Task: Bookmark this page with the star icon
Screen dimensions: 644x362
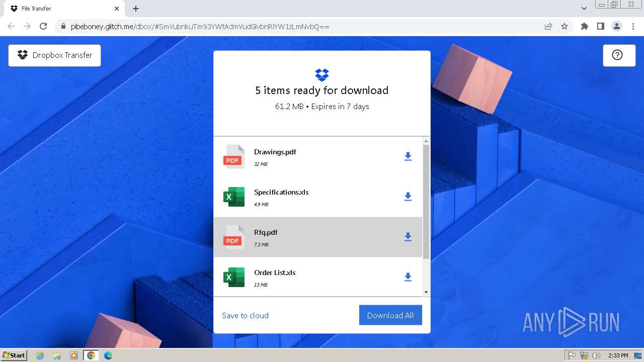Action: [565, 26]
